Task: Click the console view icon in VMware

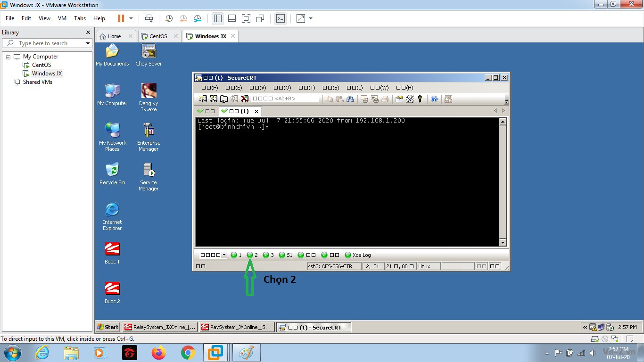Action: (281, 18)
